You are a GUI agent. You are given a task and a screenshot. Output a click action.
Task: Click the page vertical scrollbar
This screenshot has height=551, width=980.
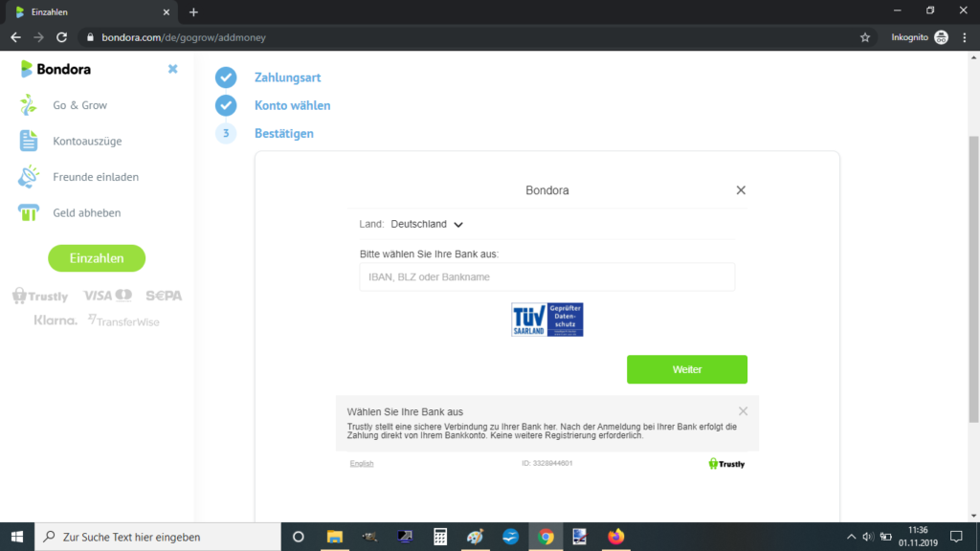(x=973, y=279)
